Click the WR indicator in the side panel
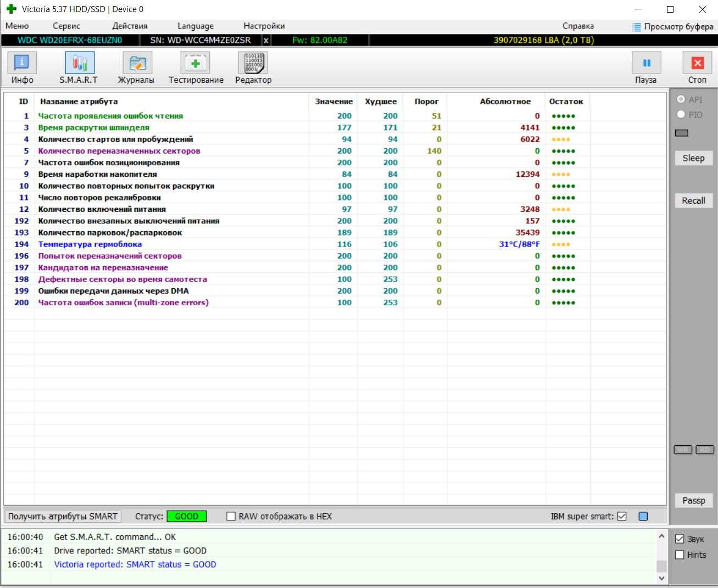The image size is (718, 588). tap(683, 450)
